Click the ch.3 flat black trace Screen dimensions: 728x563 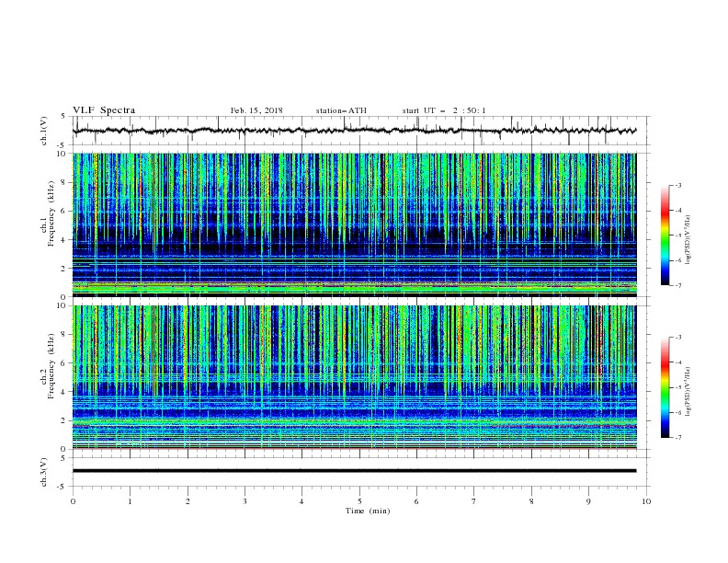[354, 471]
